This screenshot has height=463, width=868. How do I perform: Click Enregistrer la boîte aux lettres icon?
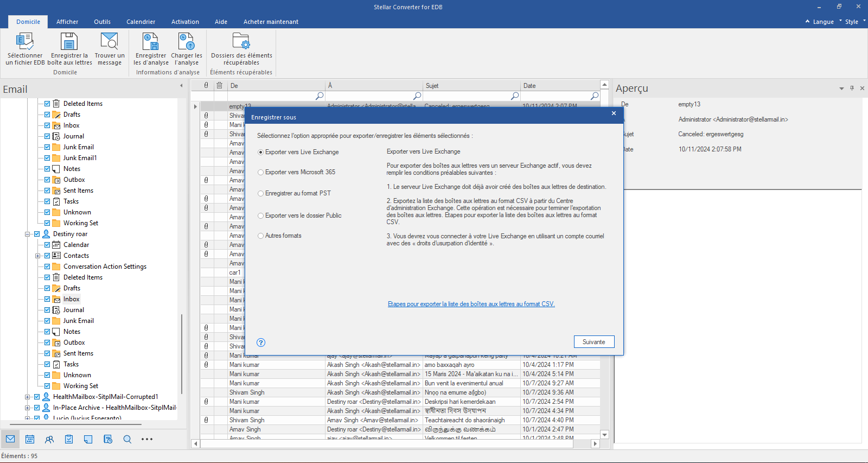69,49
